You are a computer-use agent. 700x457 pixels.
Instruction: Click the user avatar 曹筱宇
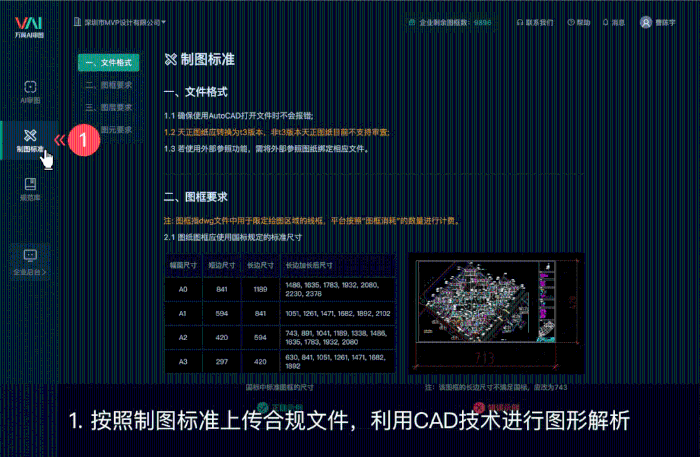click(645, 21)
